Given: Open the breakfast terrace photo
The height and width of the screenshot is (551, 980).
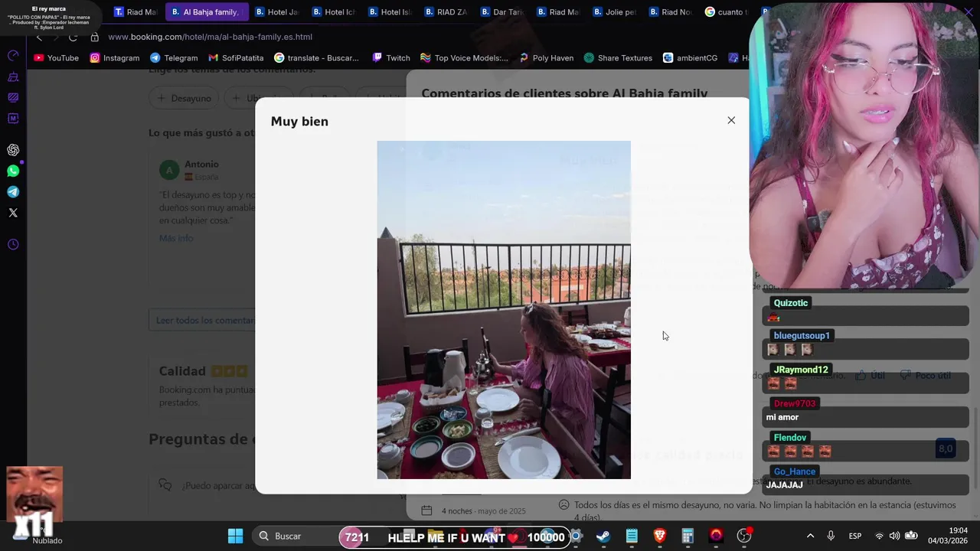Looking at the screenshot, I should point(504,310).
